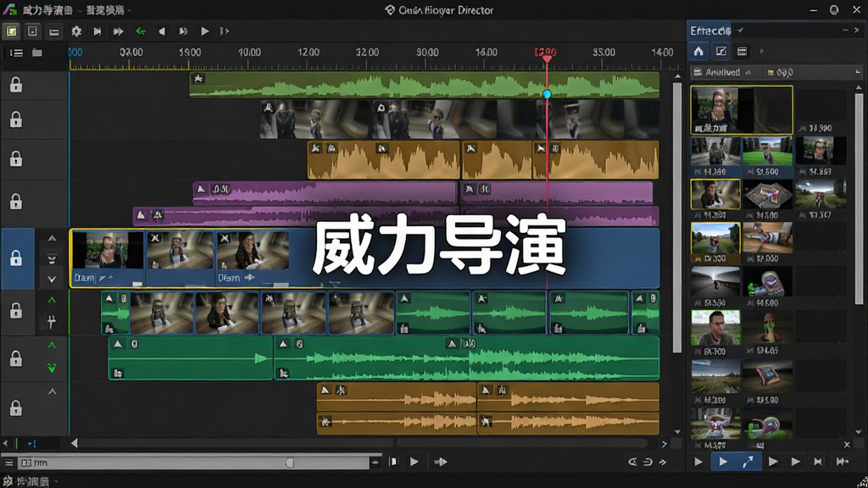Select the large yellow-bordered effects thumbnail at the top

pos(741,109)
